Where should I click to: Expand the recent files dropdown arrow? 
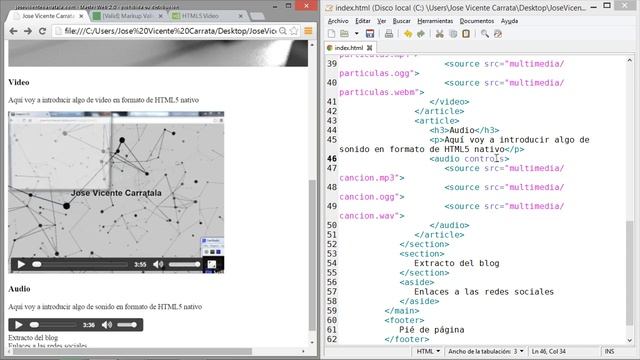coord(356,34)
